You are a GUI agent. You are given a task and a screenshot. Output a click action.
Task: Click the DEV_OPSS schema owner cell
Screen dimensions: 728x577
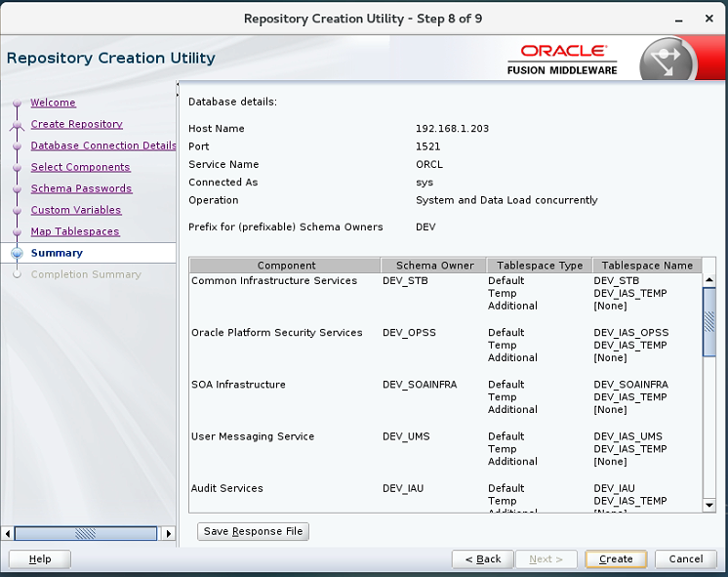[409, 333]
